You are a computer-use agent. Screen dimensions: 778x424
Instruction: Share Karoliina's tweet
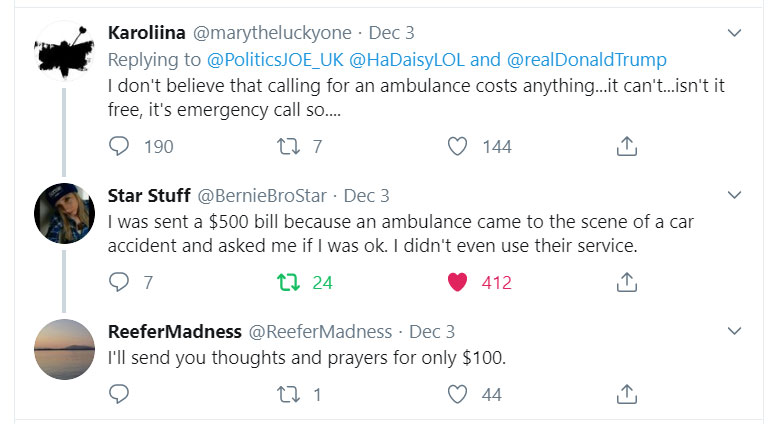coord(626,147)
